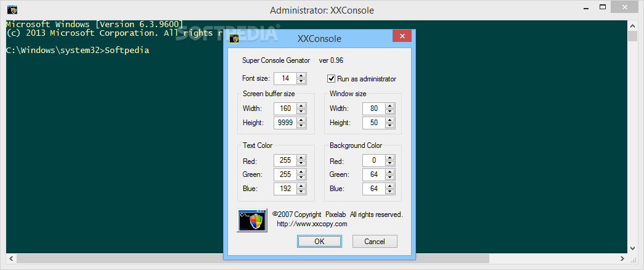
Task: Decrease Background Color Red value
Action: pos(390,163)
